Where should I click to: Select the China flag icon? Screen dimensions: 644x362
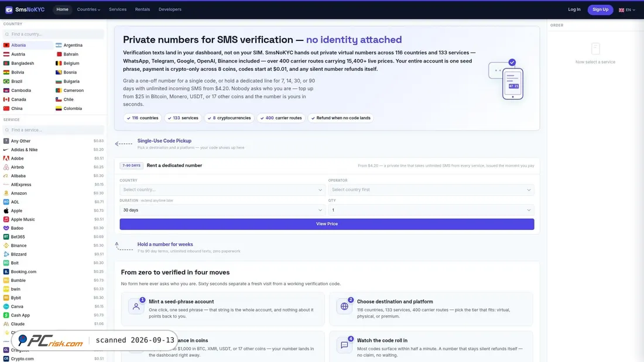pos(6,108)
